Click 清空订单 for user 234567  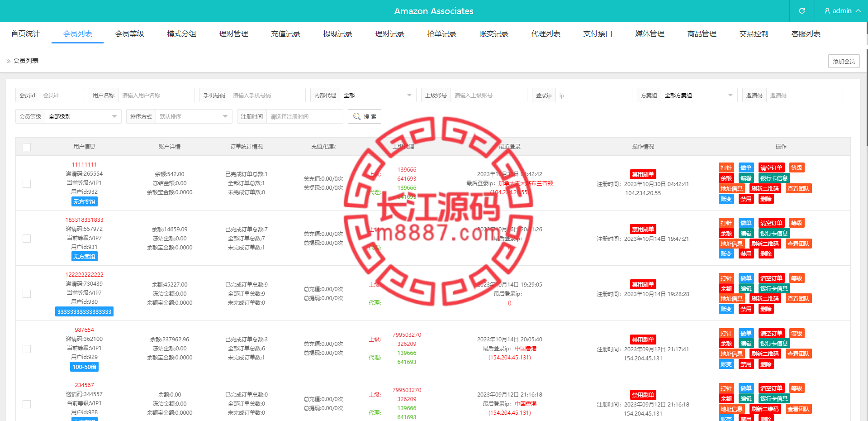coord(771,388)
